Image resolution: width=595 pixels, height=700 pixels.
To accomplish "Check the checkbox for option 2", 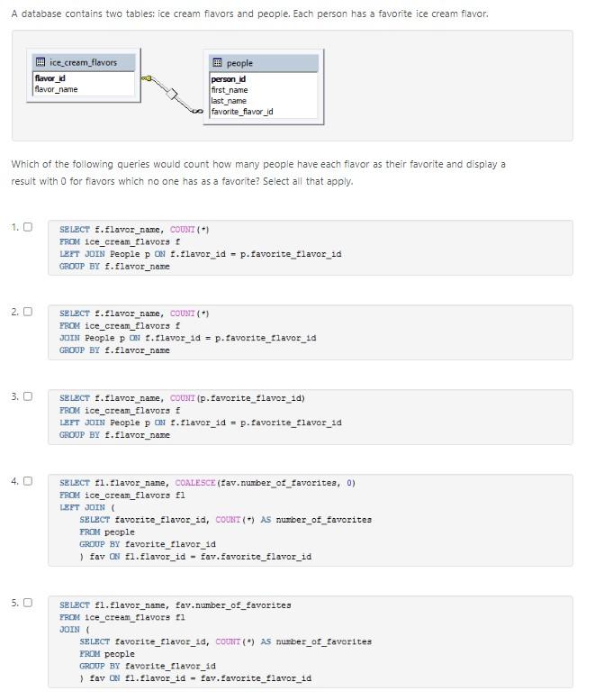I will click(28, 311).
